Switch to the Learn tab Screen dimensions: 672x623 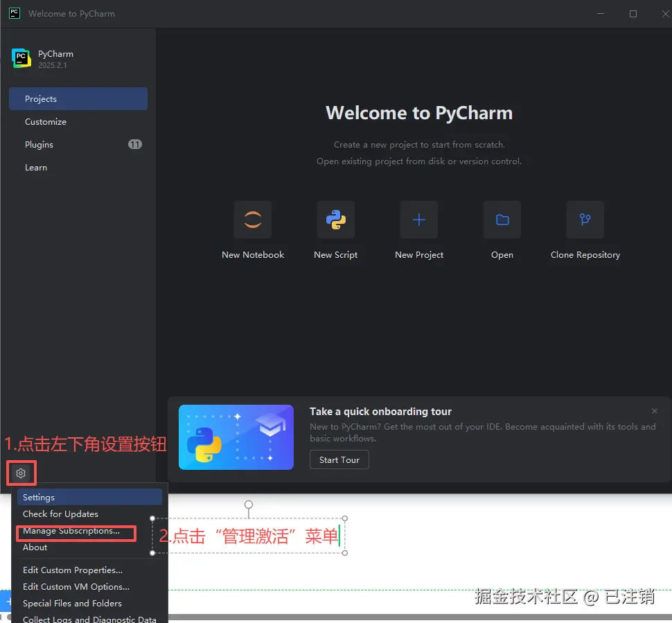coord(78,168)
